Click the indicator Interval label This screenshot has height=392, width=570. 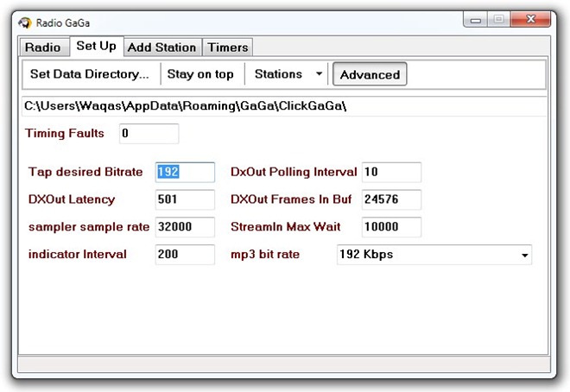click(x=78, y=254)
